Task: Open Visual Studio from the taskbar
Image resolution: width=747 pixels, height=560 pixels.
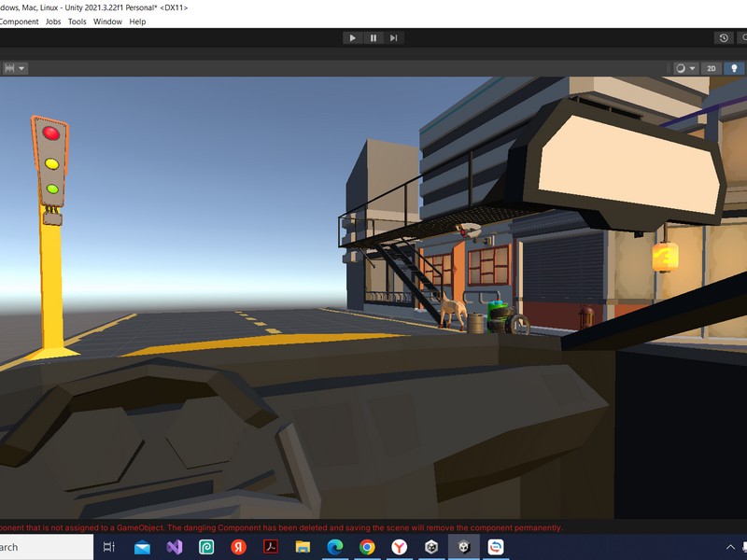Action: tap(174, 547)
